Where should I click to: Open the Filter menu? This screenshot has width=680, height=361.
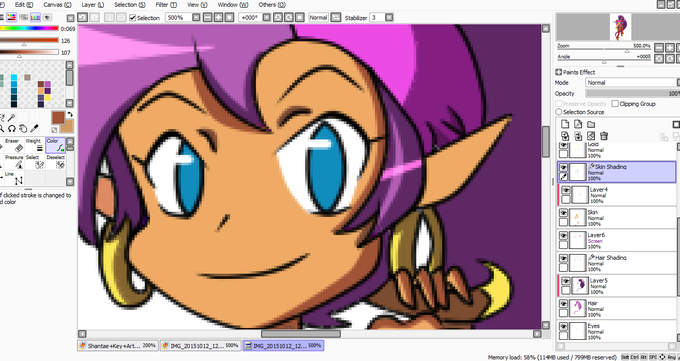[166, 5]
